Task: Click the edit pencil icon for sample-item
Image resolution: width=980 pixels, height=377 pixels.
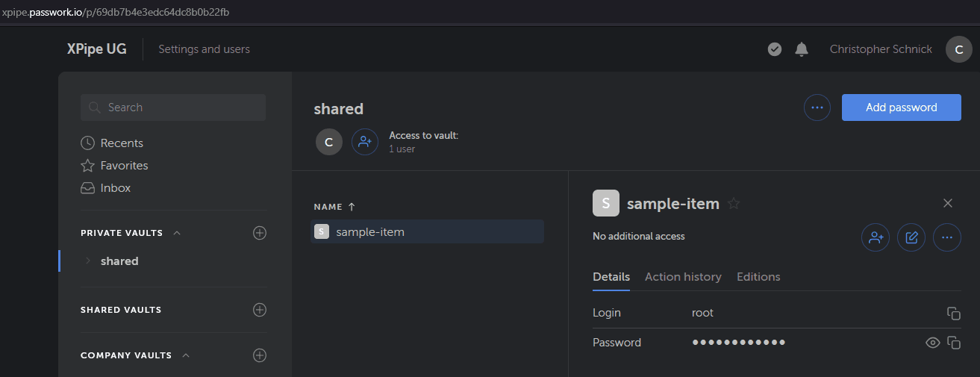Action: point(911,237)
